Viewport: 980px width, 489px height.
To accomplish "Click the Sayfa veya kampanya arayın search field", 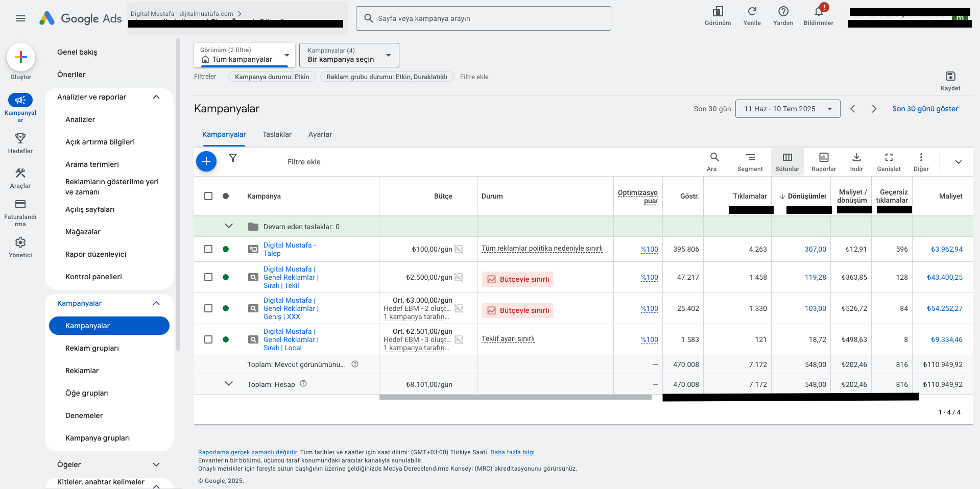I will pyautogui.click(x=483, y=18).
